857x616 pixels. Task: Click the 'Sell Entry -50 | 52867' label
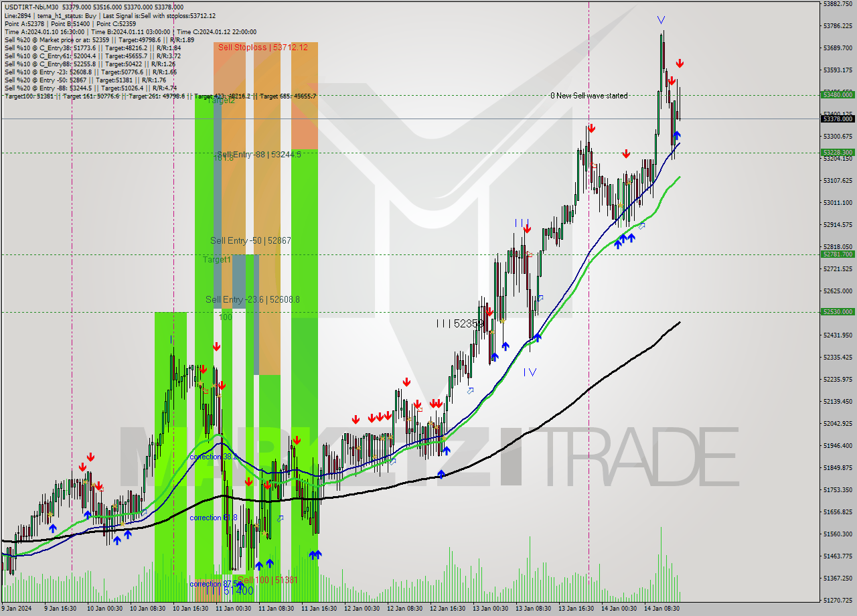coord(250,240)
